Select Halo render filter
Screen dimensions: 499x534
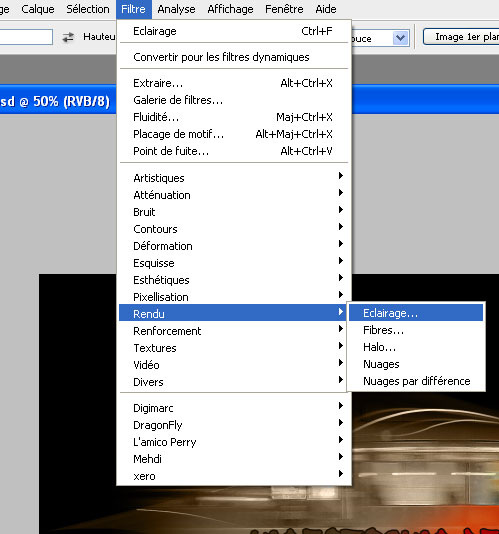point(416,347)
